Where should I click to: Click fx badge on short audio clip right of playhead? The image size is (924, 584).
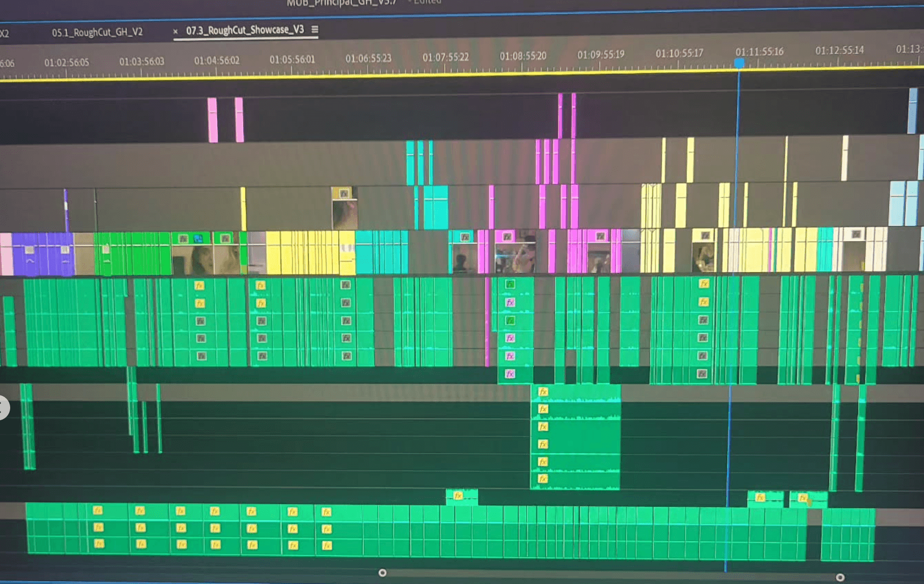759,498
